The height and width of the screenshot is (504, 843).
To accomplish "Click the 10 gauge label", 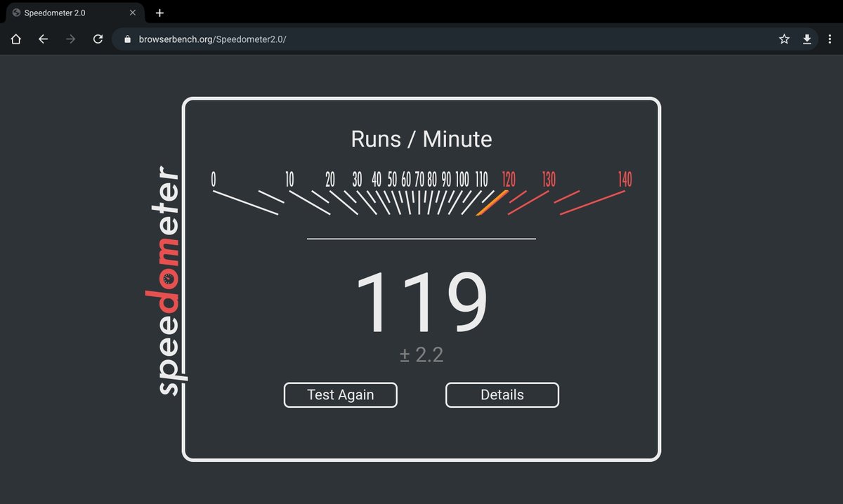I will pyautogui.click(x=289, y=180).
